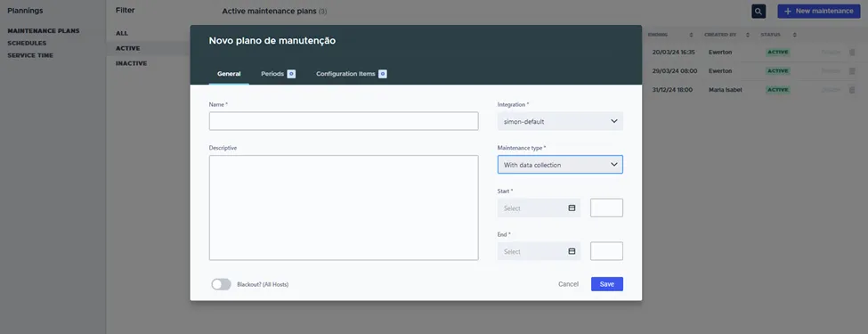The image size is (868, 334).
Task: Click the search magnifier icon in background page
Action: coord(758,11)
